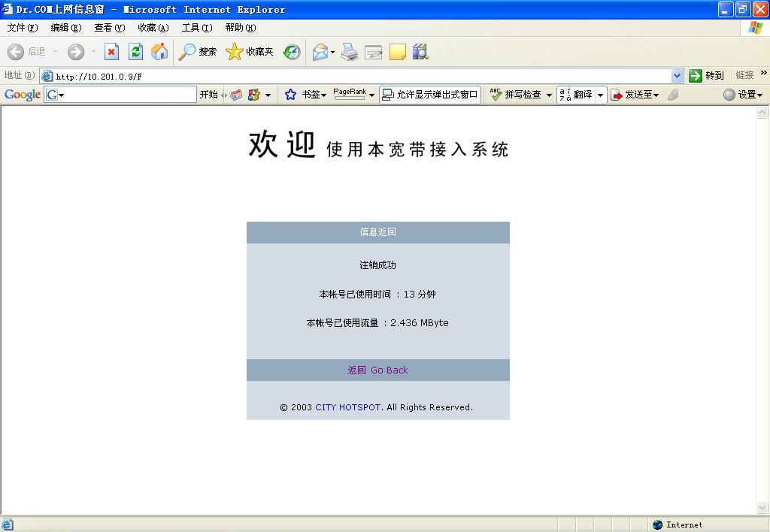Open the Google toolbar settings (设置) dropdown
770x532 pixels.
point(743,95)
